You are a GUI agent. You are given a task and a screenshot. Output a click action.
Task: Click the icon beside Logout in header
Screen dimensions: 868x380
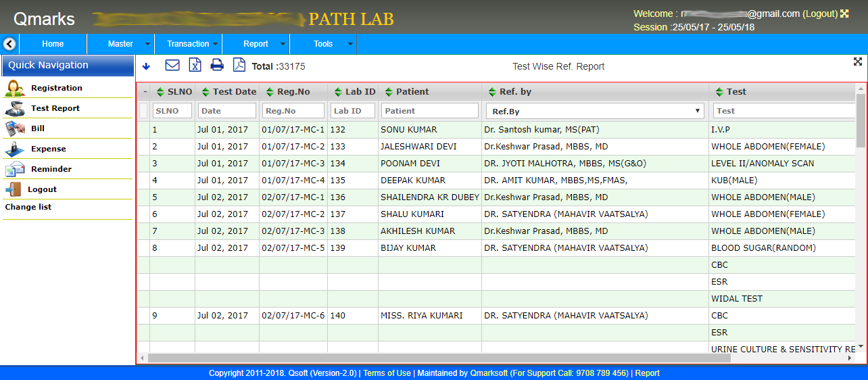[x=844, y=14]
